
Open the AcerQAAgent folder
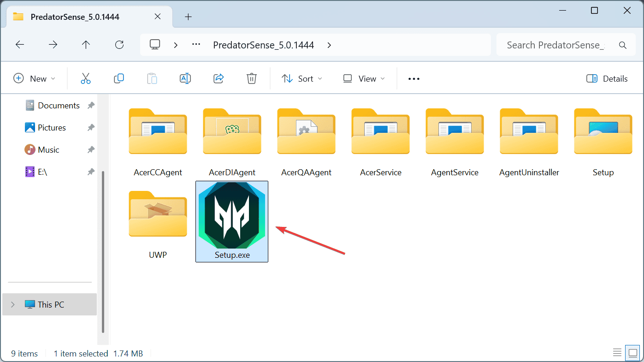(306, 143)
